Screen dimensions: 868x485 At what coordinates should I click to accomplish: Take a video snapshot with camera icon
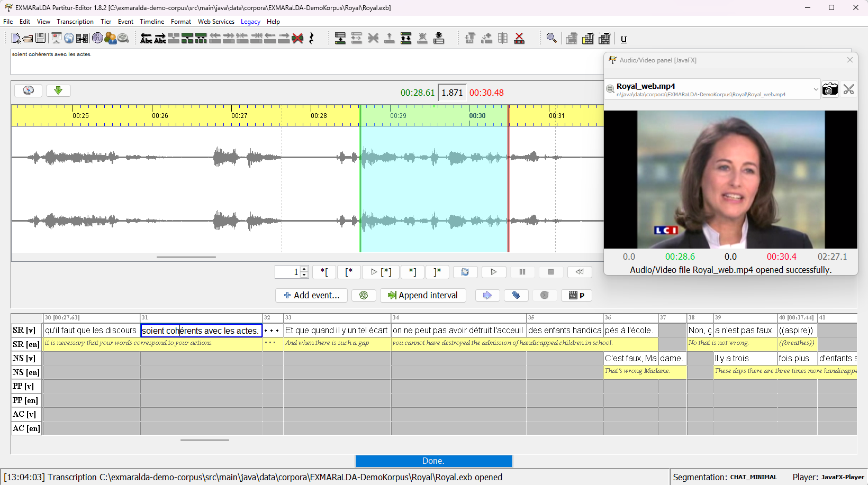point(830,89)
